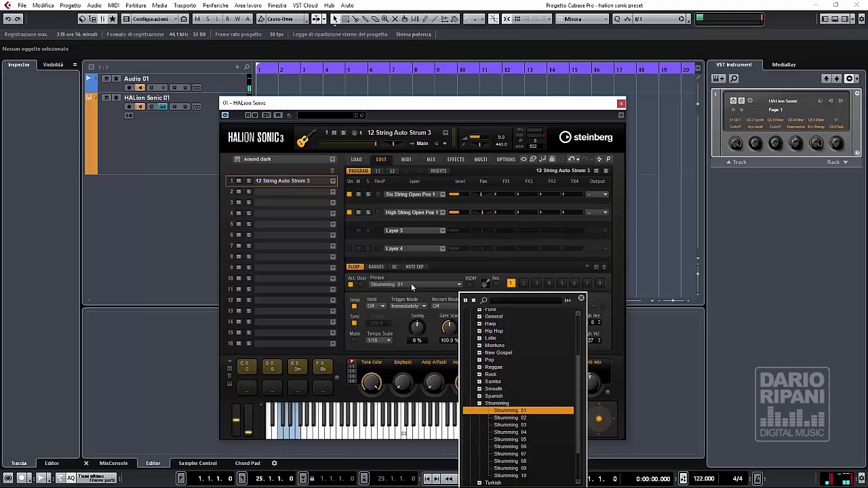868x488 pixels.
Task: Click the INSERTS button
Action: tap(439, 171)
